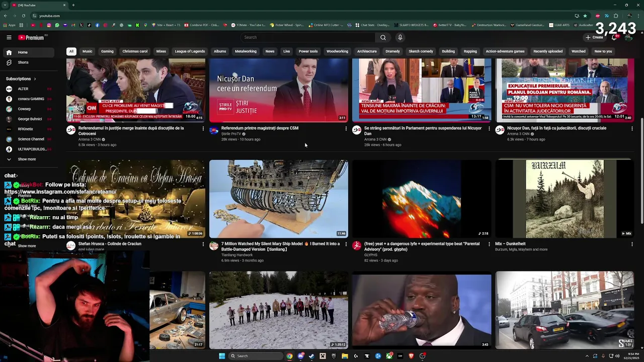This screenshot has height=362, width=644.
Task: Click Antena 3 CNN avatar beside Se strâng semnături
Action: point(357,130)
